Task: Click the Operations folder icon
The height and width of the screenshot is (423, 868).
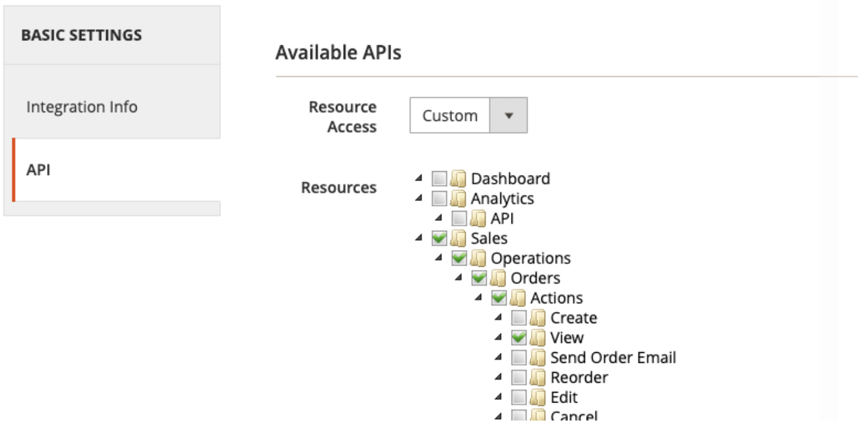Action: [x=478, y=259]
